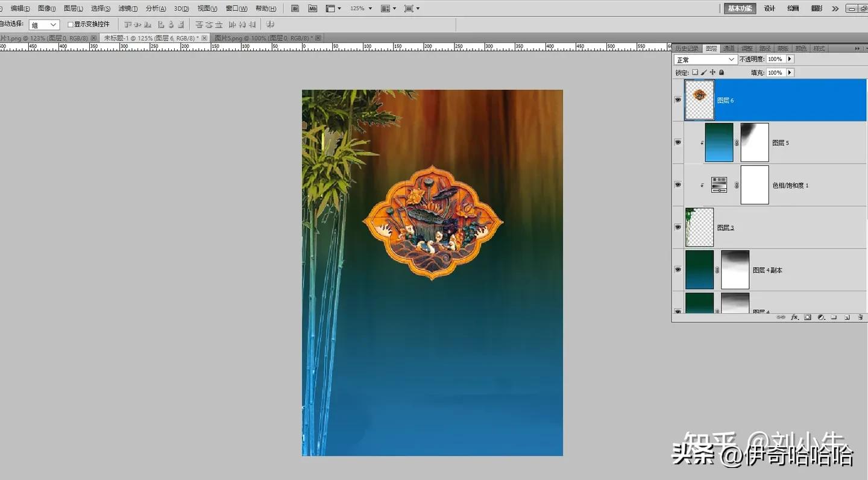Link layers using the chain icon
This screenshot has height=480, width=868.
coord(782,317)
